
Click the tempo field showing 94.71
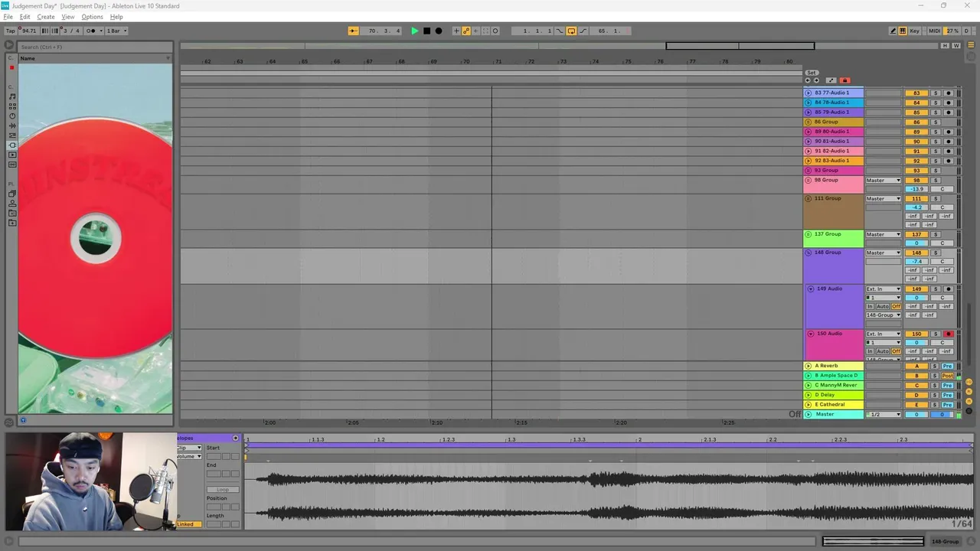[x=29, y=31]
